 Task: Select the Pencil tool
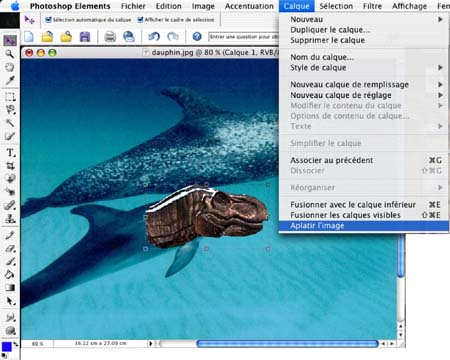[10, 235]
